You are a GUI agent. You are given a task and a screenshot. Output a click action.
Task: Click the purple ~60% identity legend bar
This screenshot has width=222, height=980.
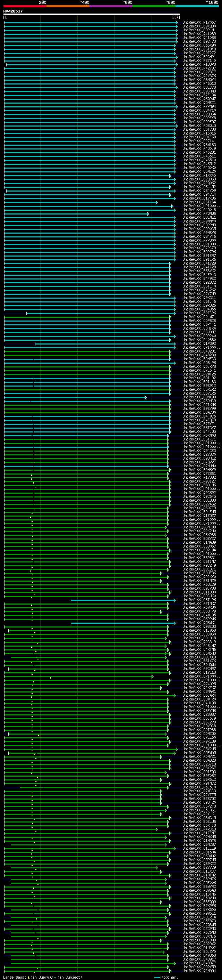(x=111, y=6)
